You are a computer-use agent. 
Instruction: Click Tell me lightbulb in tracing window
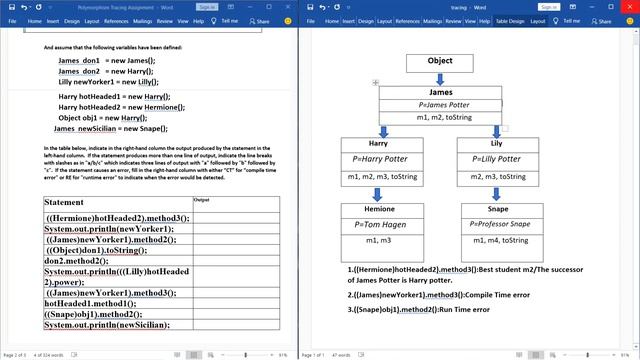pos(556,21)
